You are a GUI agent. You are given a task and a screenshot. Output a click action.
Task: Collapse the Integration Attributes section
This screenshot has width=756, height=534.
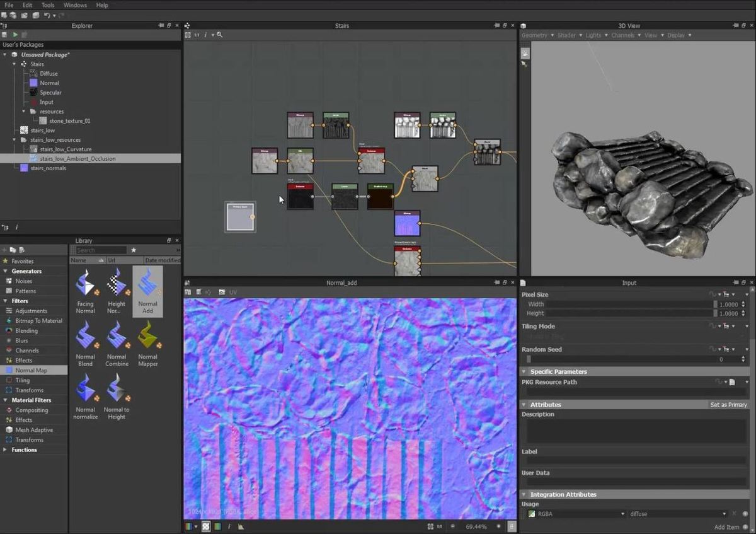pos(524,495)
